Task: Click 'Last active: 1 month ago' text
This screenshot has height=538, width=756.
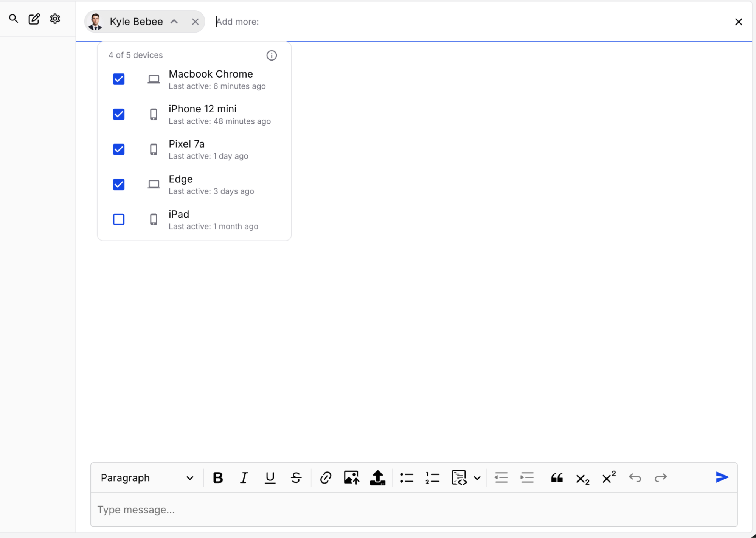Action: coord(213,227)
